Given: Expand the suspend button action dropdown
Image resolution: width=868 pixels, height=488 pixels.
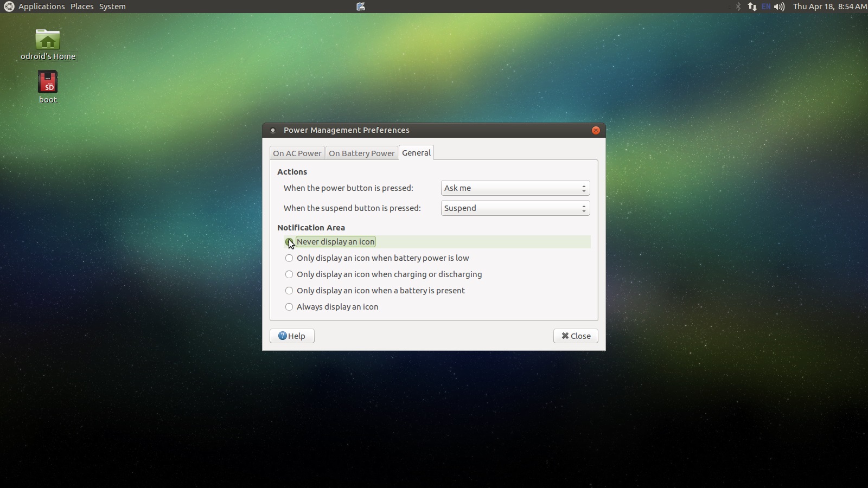Looking at the screenshot, I should 515,208.
